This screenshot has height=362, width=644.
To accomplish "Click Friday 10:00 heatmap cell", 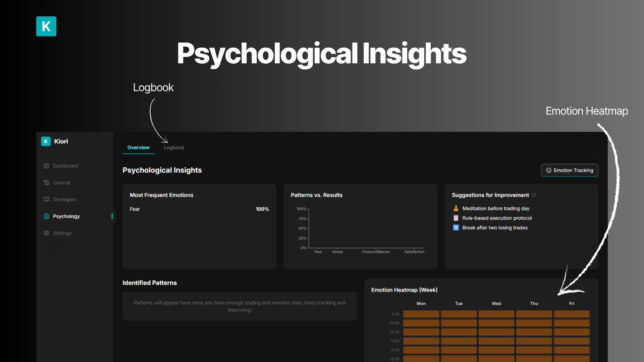I will (572, 323).
